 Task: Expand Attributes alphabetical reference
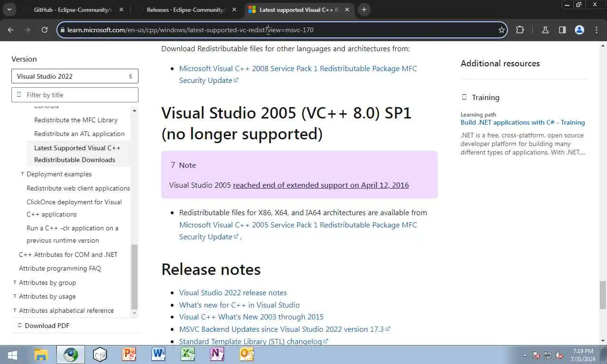66,310
